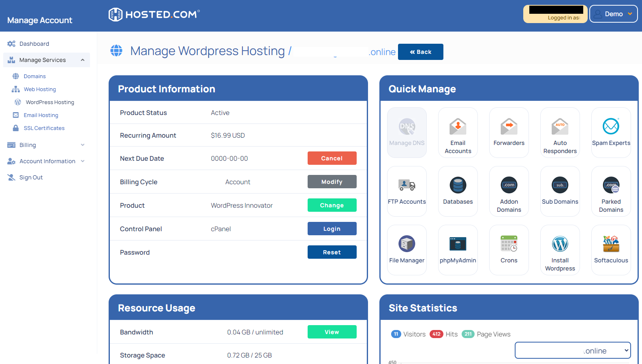Image resolution: width=642 pixels, height=364 pixels.
Task: Open the Crons scheduler
Action: (x=509, y=250)
